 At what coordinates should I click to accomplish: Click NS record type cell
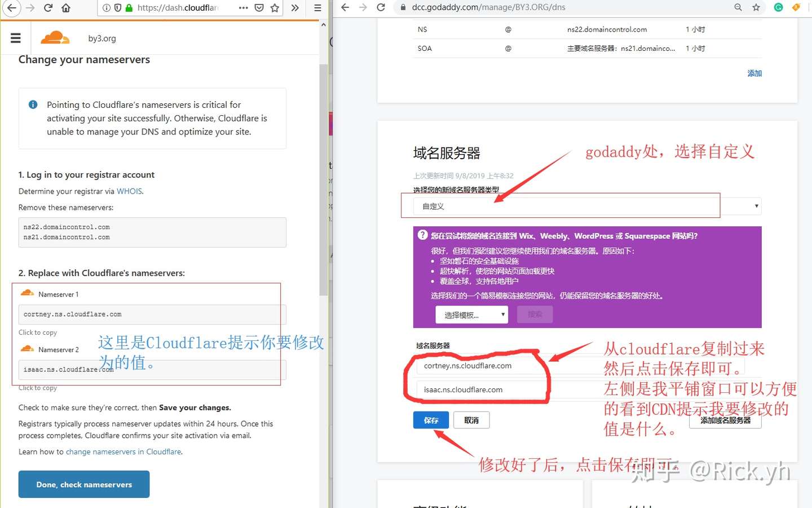[x=422, y=29]
